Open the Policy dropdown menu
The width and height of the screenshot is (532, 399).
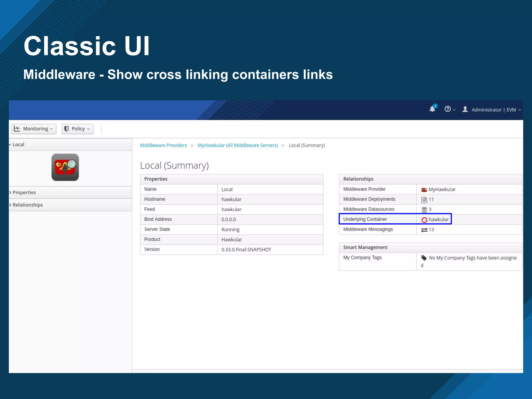pos(77,129)
